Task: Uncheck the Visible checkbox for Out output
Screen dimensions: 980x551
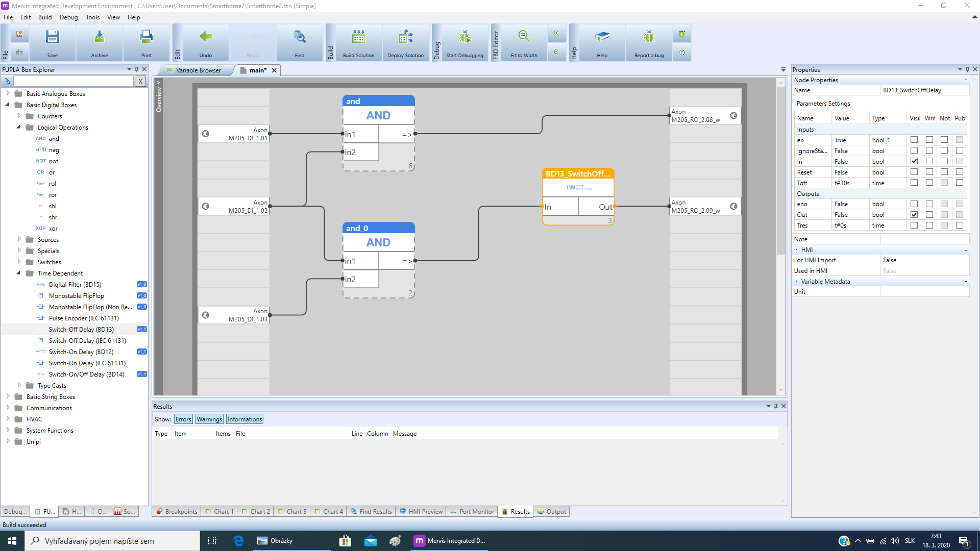Action: (x=914, y=215)
